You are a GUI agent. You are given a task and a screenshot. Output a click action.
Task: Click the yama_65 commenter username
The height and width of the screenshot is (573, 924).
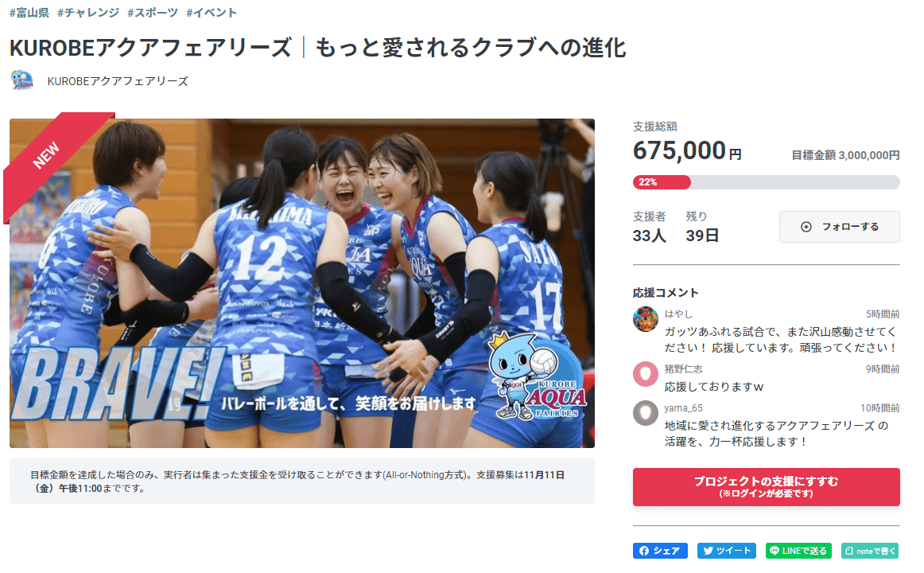[683, 408]
